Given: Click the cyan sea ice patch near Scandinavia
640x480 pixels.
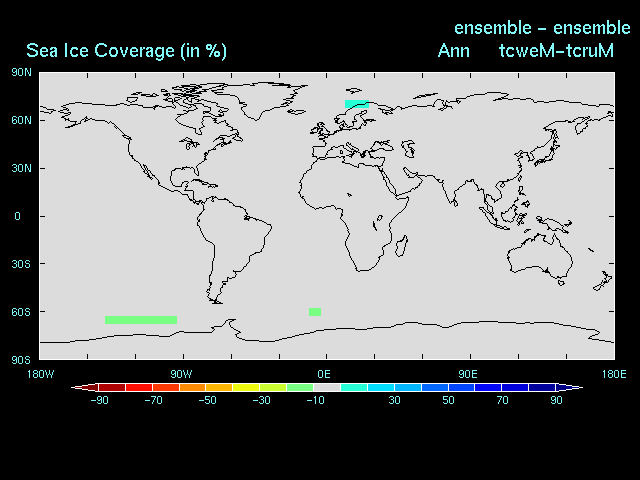Looking at the screenshot, I should (356, 103).
